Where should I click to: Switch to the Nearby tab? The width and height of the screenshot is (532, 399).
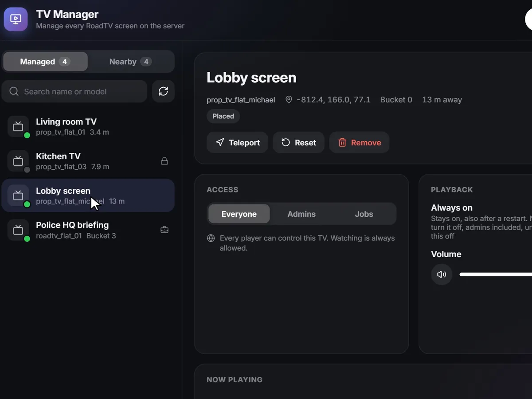130,62
